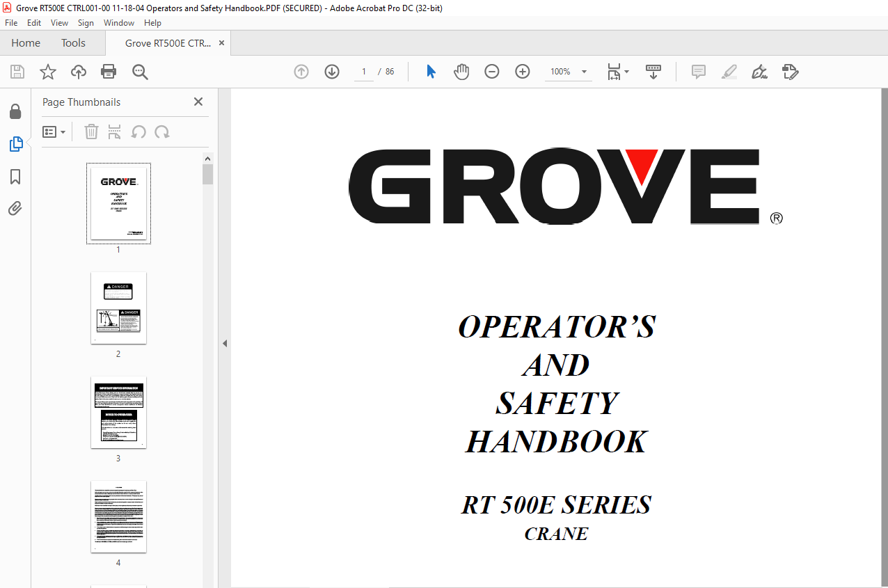Select the Highlight text tool
Screen dimensions: 888x588
click(x=729, y=72)
